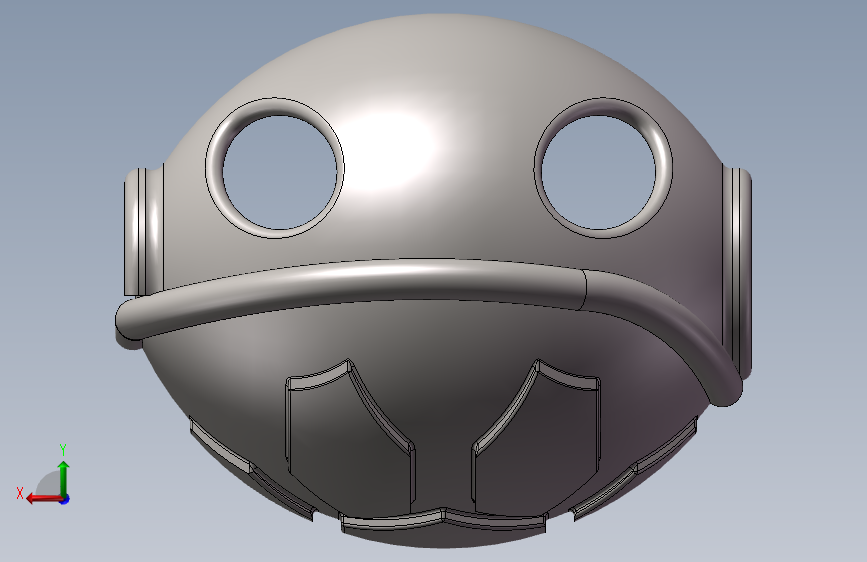Select the left side cylindrical flange
The image size is (867, 562).
coord(144,232)
